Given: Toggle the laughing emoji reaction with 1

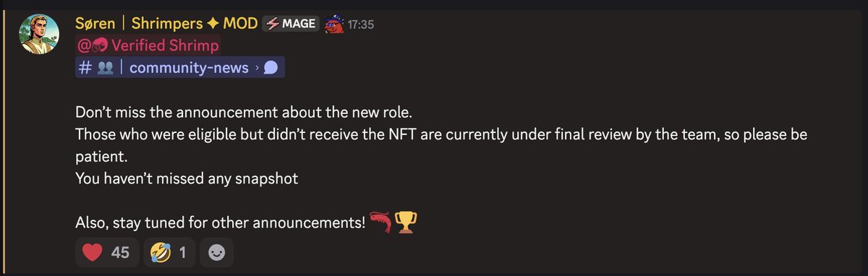Looking at the screenshot, I should pyautogui.click(x=169, y=253).
